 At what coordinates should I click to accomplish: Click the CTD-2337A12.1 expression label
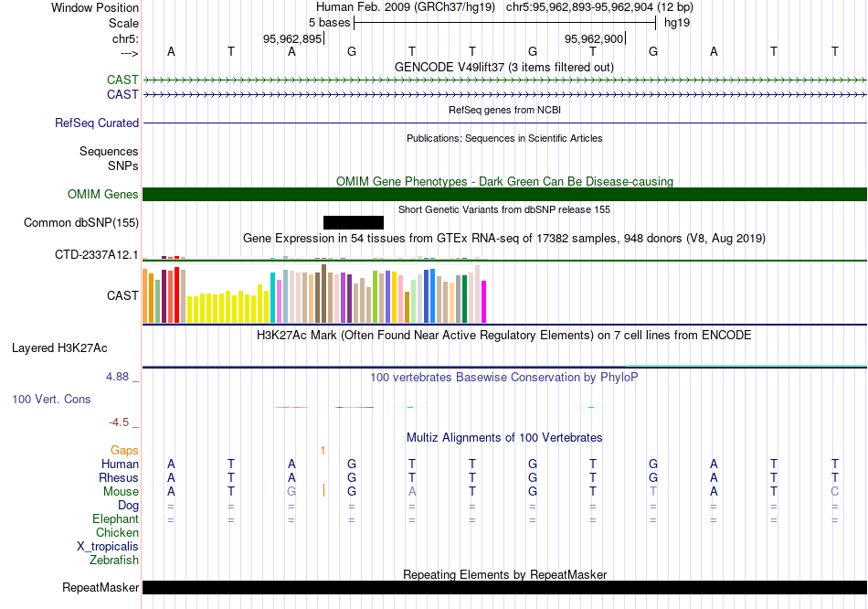tap(96, 255)
